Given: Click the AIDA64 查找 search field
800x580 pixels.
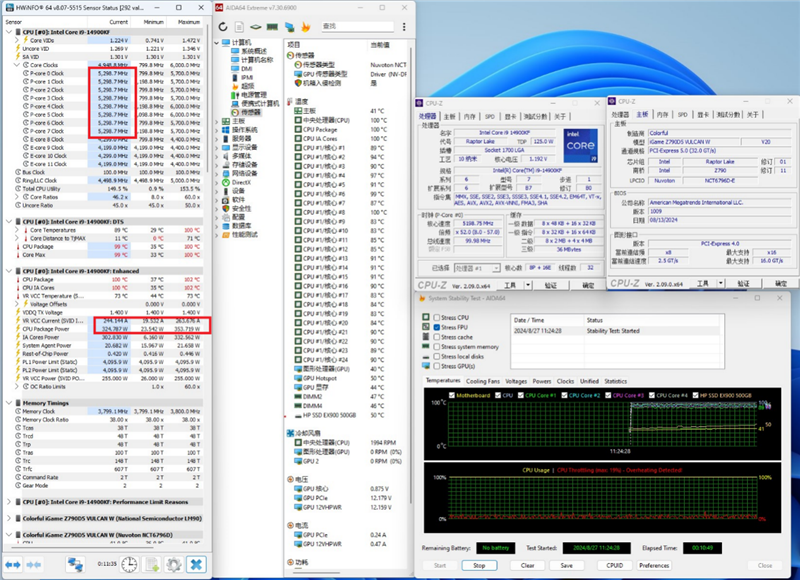Looking at the screenshot, I should [x=358, y=26].
